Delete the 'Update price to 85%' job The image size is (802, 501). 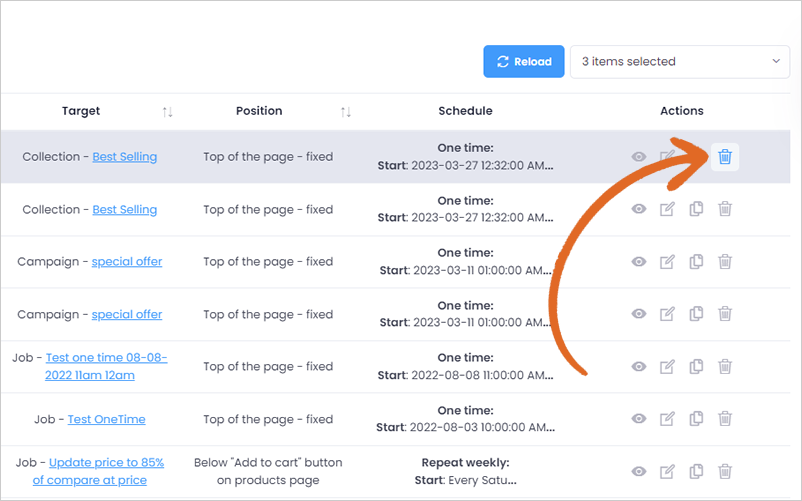[725, 471]
